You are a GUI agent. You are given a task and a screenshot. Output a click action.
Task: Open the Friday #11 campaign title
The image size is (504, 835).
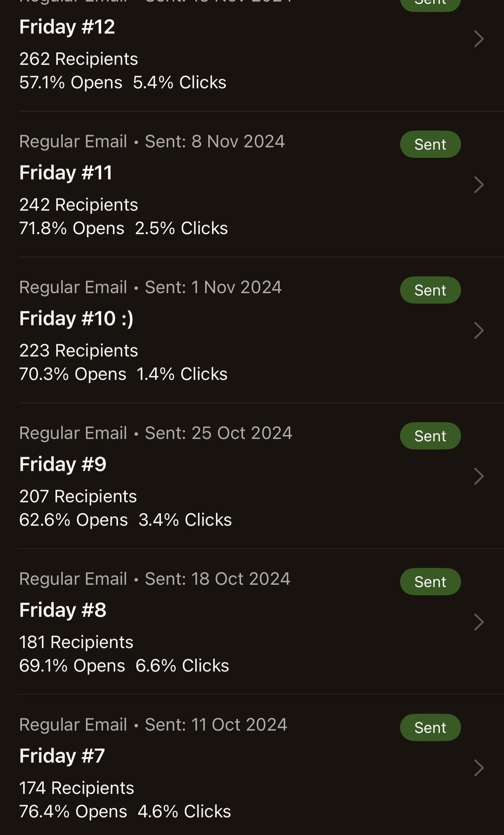click(66, 173)
